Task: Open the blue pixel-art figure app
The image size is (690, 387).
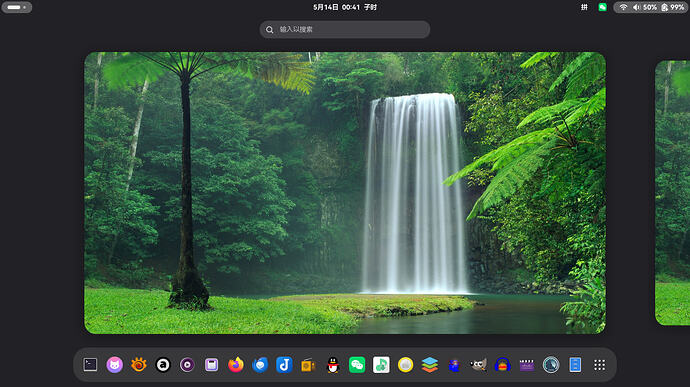Action: (454, 365)
